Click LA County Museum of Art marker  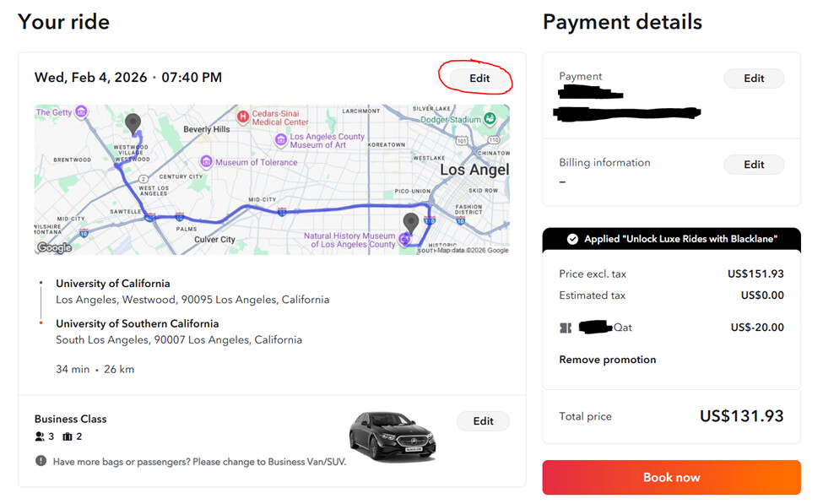pyautogui.click(x=281, y=140)
